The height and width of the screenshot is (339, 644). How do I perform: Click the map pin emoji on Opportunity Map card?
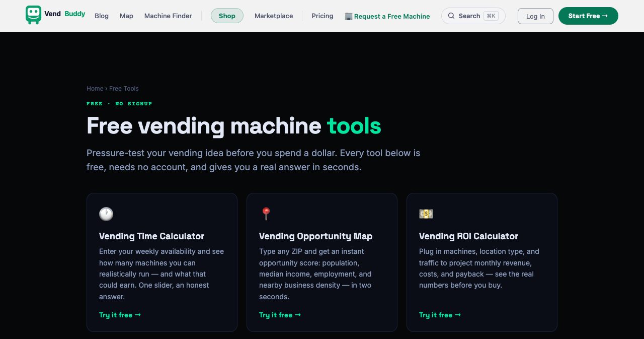[266, 214]
